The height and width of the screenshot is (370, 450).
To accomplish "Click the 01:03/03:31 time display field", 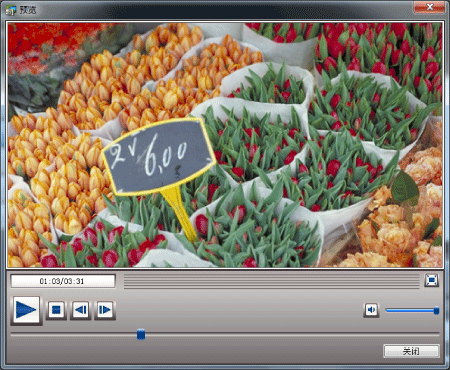I will (x=63, y=281).
